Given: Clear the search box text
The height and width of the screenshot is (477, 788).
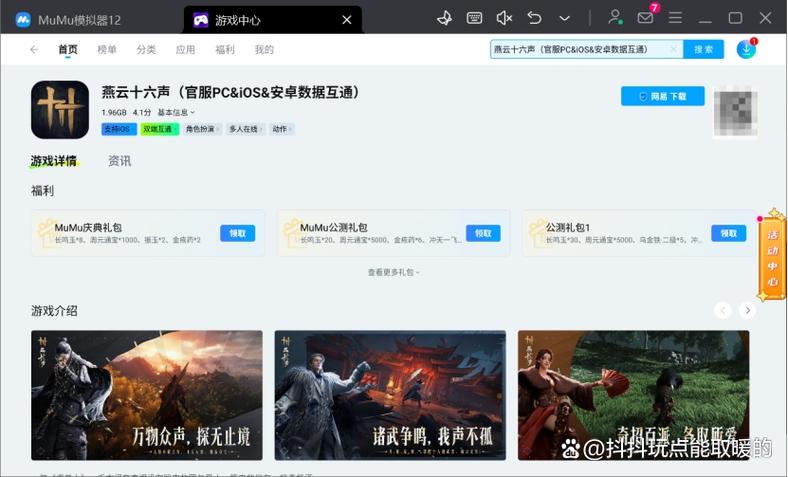Looking at the screenshot, I should coord(673,49).
